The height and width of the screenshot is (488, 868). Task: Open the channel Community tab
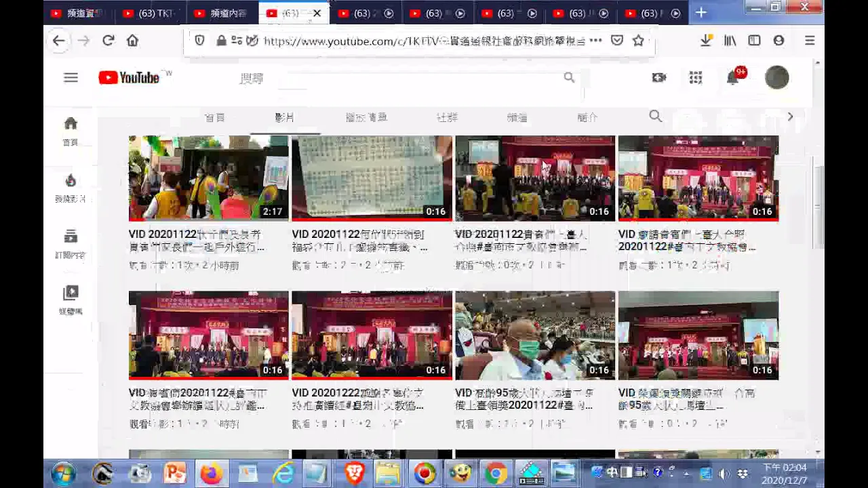pos(447,117)
